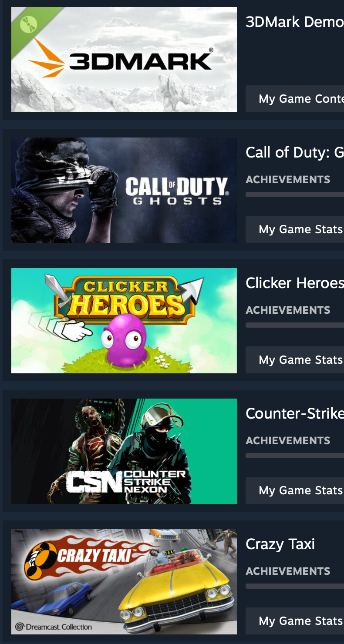
Task: Click the Counter-Strike game title
Action: [295, 413]
